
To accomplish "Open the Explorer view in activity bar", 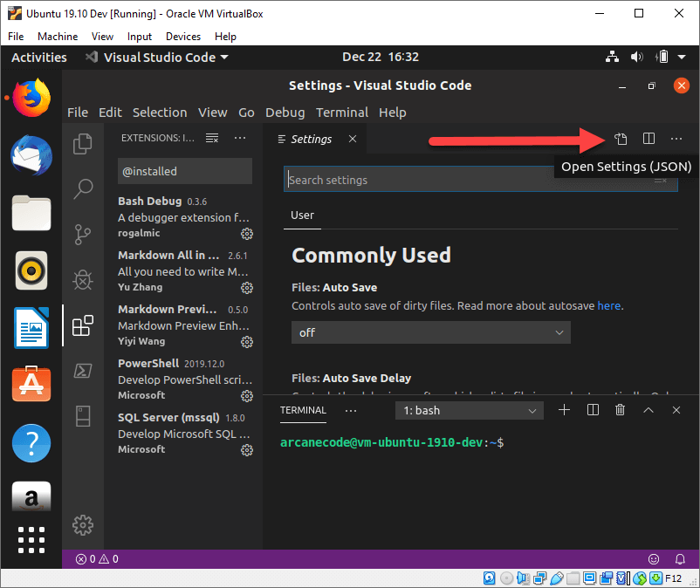I will coord(83,144).
